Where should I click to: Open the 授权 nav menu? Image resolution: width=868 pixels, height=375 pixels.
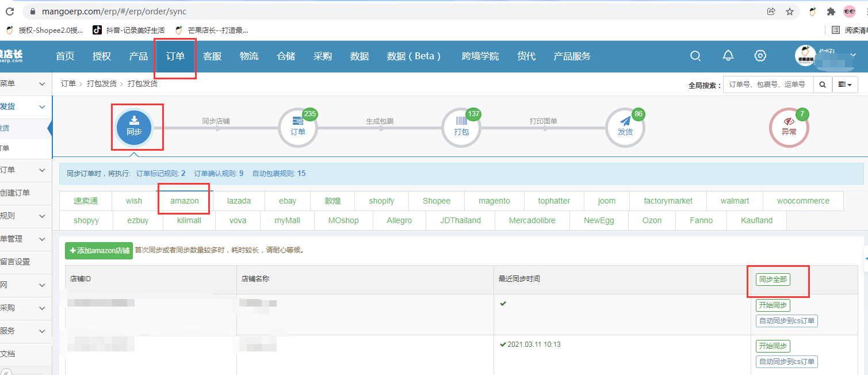[102, 56]
